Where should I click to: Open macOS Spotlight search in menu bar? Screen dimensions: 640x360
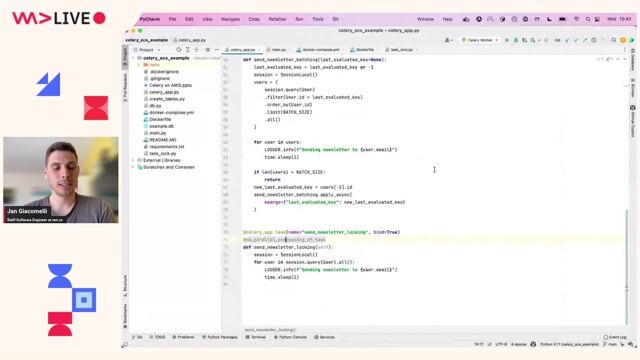[588, 19]
